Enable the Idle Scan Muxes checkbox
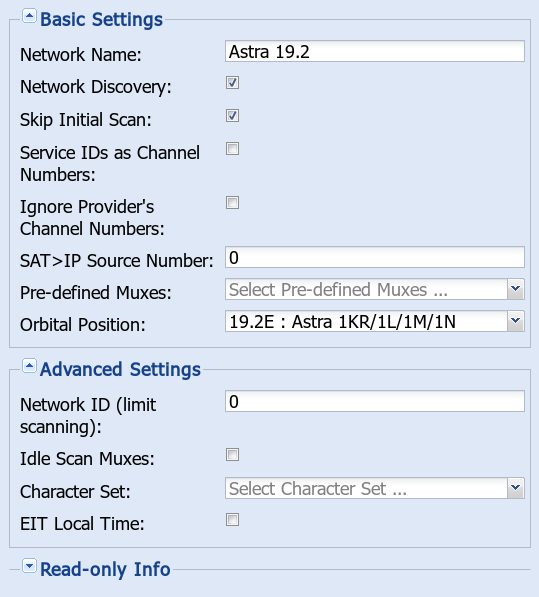539x597 pixels. click(232, 454)
